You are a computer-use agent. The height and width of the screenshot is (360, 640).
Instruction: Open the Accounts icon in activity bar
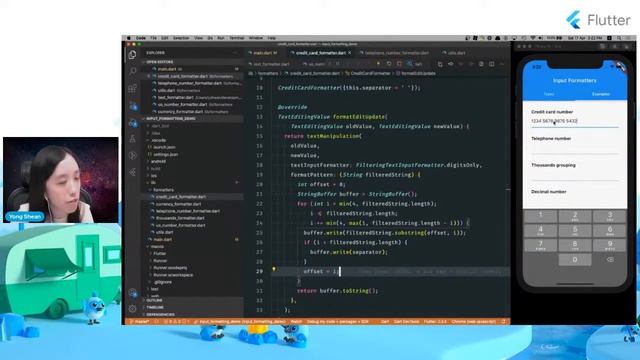pos(132,293)
